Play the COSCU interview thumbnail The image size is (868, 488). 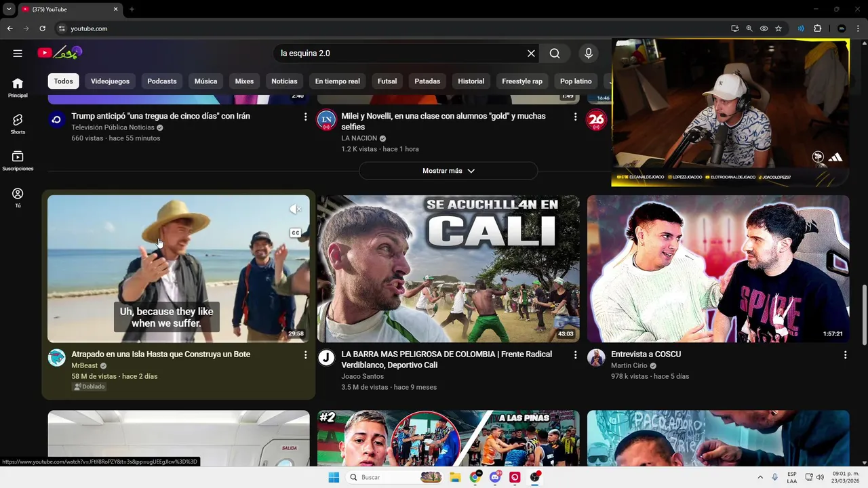point(718,269)
